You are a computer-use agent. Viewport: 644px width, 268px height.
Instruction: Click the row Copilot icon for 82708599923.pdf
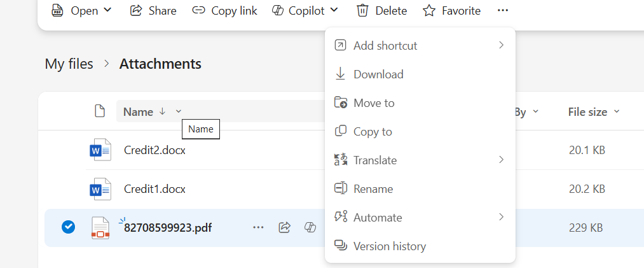tap(310, 227)
